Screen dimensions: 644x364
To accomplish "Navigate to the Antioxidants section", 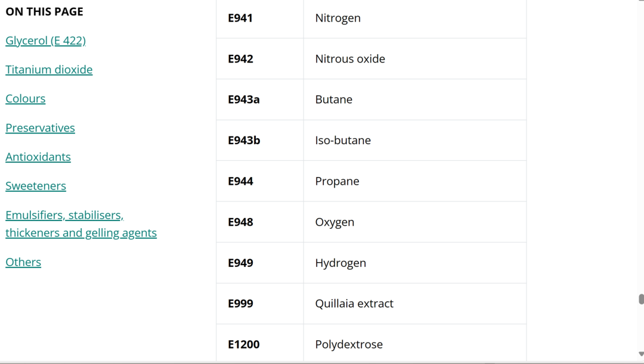I will coord(38,157).
